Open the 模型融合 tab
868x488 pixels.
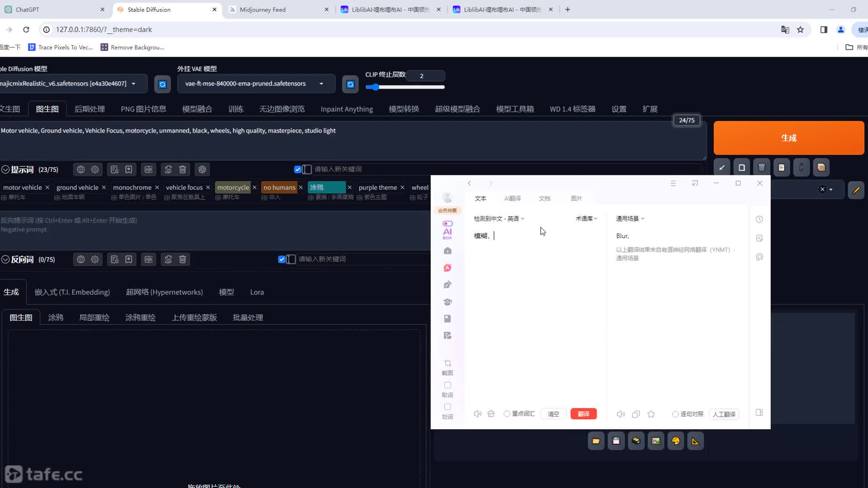(x=197, y=109)
